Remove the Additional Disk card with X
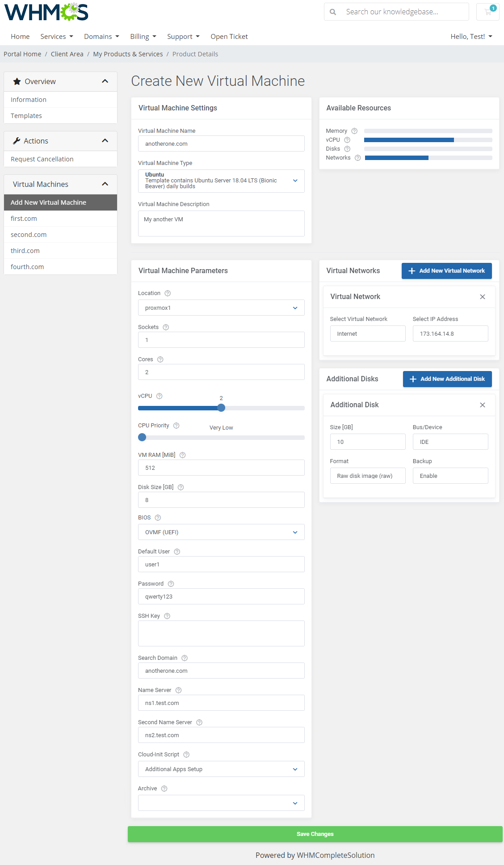The height and width of the screenshot is (865, 504). pyautogui.click(x=483, y=405)
